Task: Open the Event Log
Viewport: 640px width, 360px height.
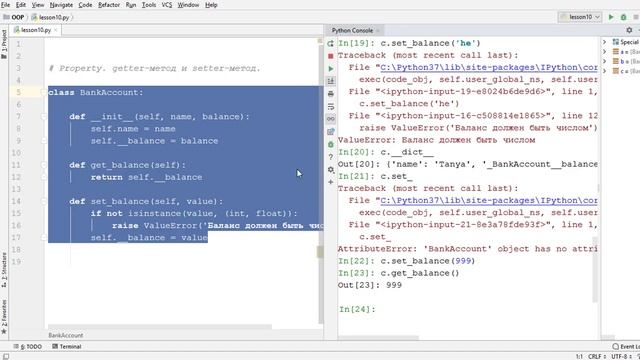Action: (x=626, y=347)
